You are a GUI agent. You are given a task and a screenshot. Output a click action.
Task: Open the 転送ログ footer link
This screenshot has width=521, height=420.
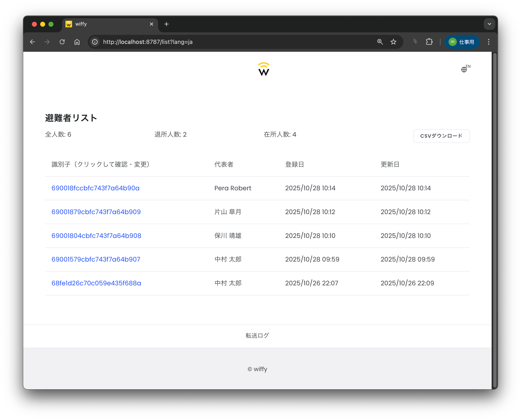click(x=257, y=336)
